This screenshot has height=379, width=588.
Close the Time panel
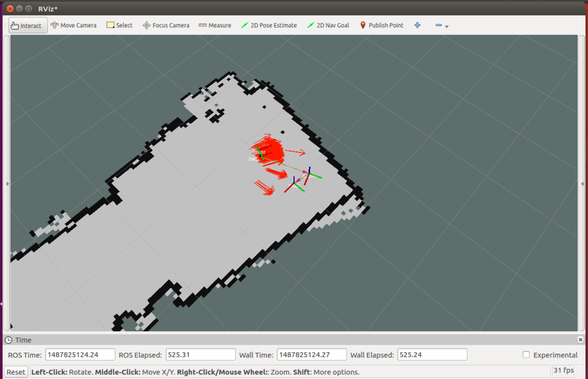[581, 340]
